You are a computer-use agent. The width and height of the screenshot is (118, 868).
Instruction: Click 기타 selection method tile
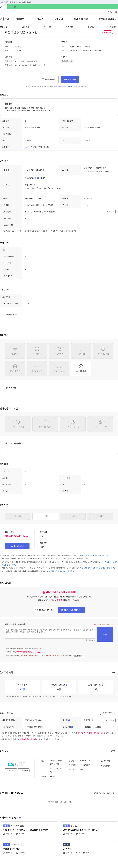click(x=100, y=516)
